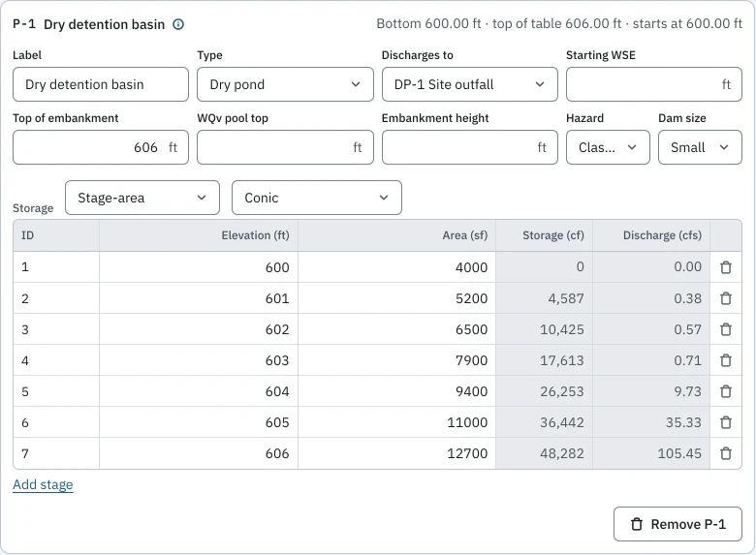Edit the Label field Dry detention basin
Screen dimensions: 756x555
click(101, 84)
